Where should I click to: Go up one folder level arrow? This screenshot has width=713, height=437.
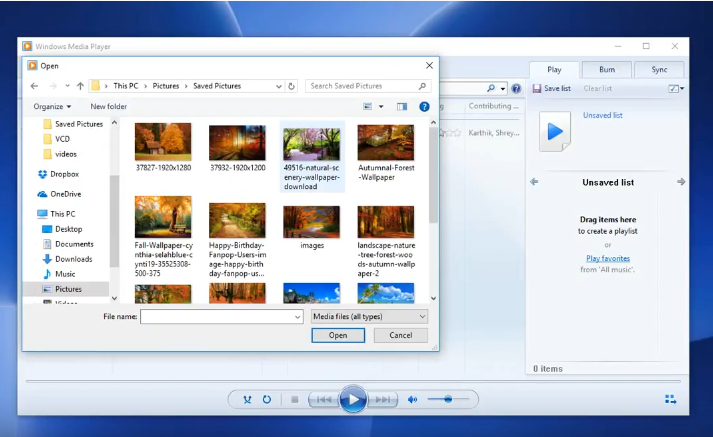pos(80,86)
